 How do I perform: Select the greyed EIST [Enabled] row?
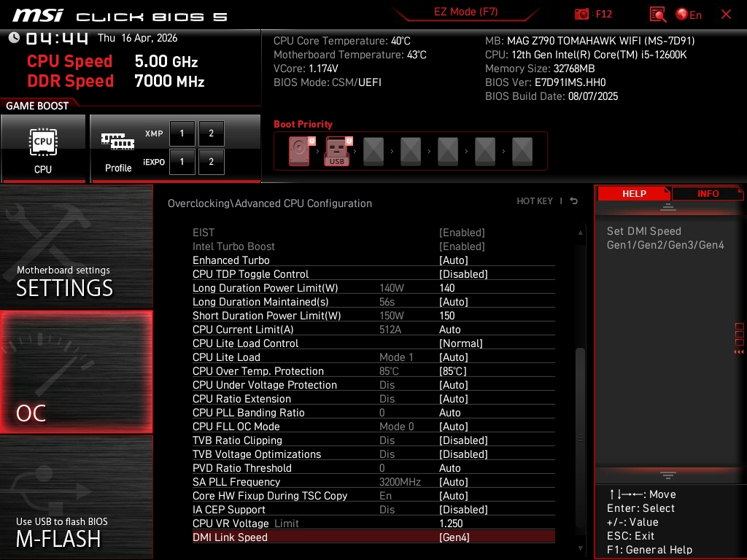[373, 233]
